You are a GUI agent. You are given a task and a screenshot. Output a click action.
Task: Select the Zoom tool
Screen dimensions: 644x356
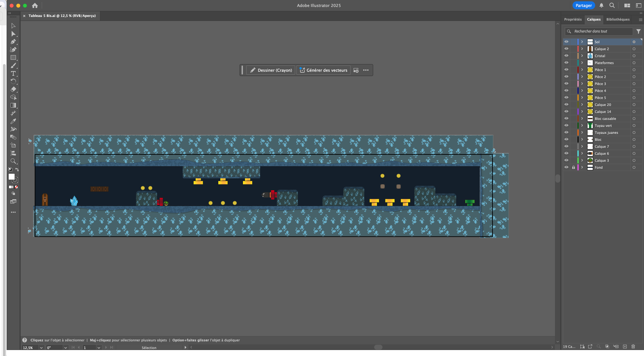click(x=13, y=161)
